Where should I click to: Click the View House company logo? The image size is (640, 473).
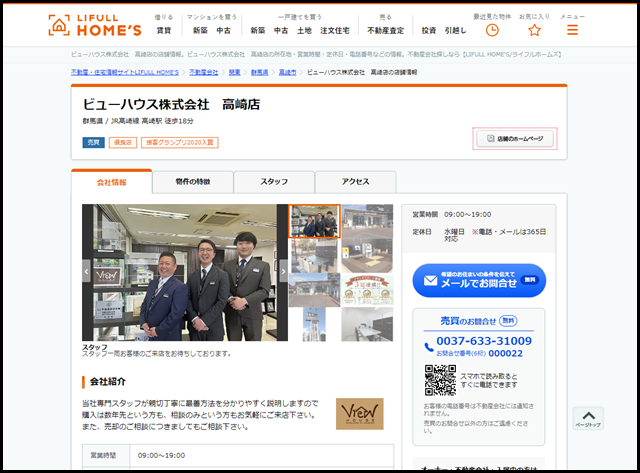(x=360, y=414)
